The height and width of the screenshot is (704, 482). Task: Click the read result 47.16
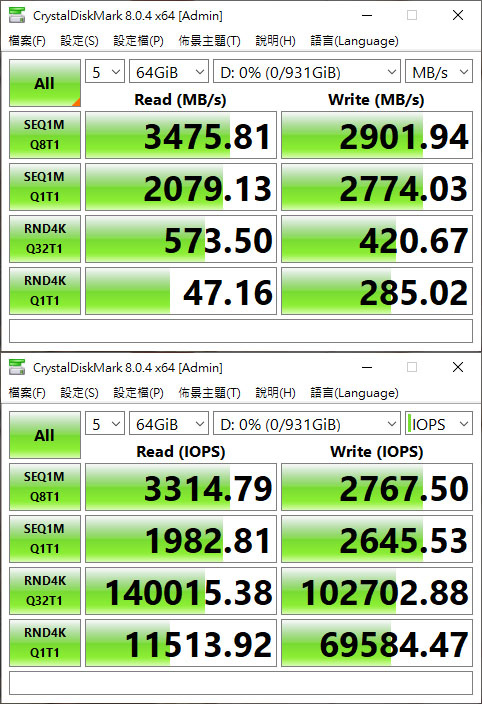pyautogui.click(x=181, y=291)
